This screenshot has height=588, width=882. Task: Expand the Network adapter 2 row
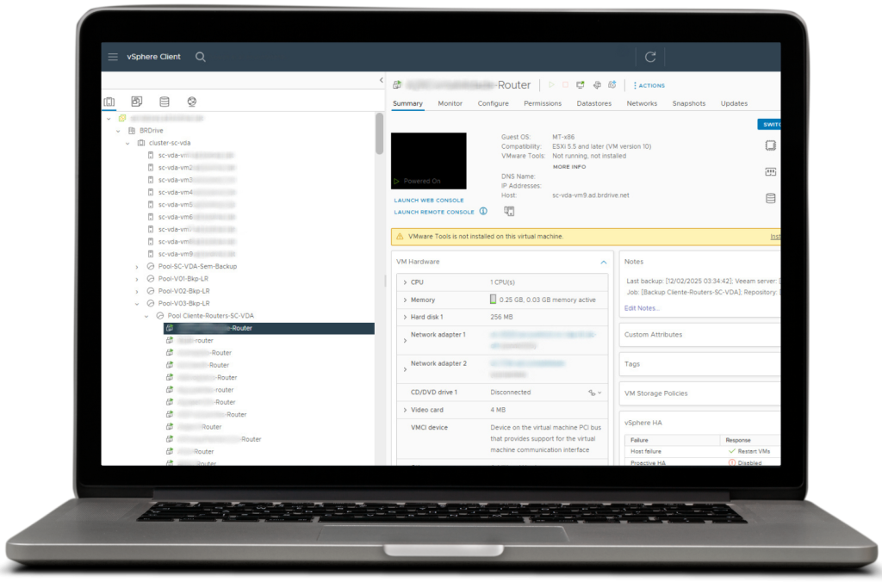(405, 369)
